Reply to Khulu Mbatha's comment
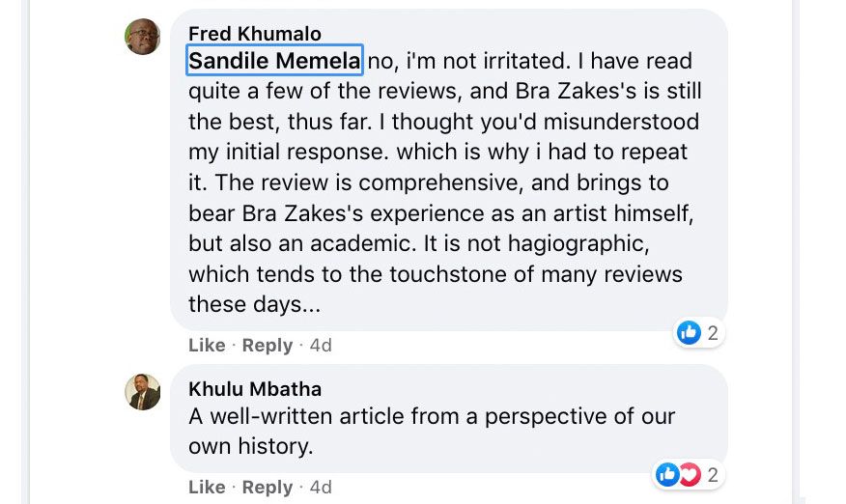Image resolution: width=846 pixels, height=504 pixels. point(268,487)
